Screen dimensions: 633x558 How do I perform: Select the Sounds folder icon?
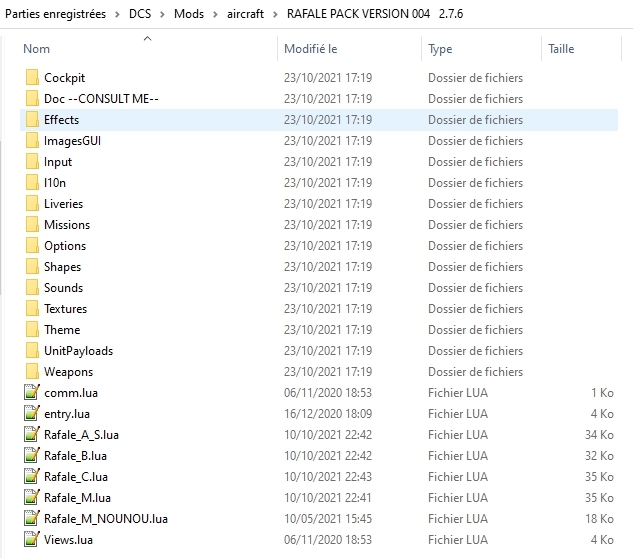(x=32, y=287)
